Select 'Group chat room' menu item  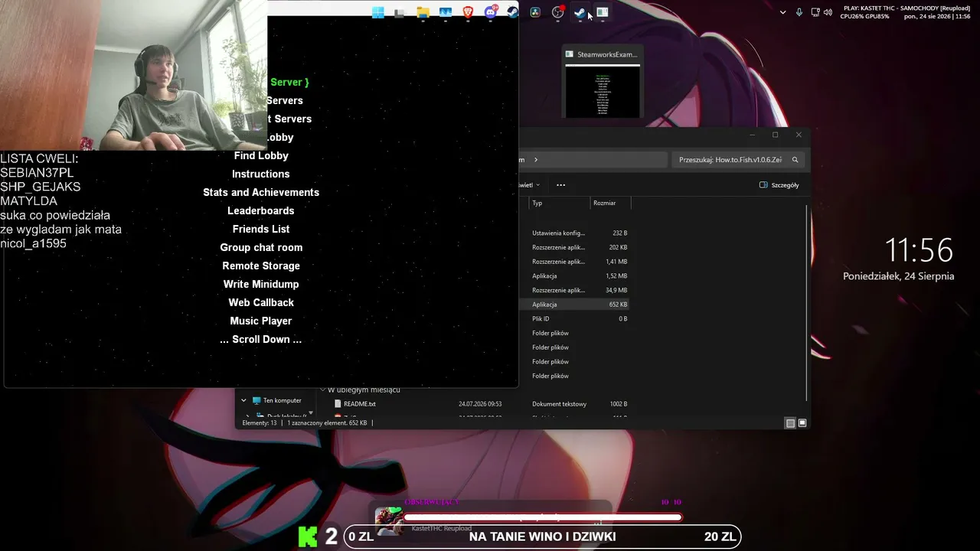[261, 247]
